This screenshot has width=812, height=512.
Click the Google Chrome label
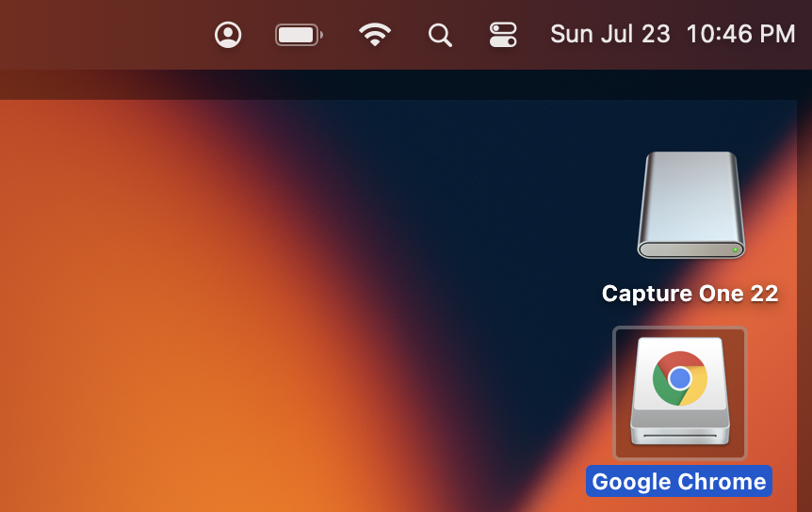[x=679, y=481]
